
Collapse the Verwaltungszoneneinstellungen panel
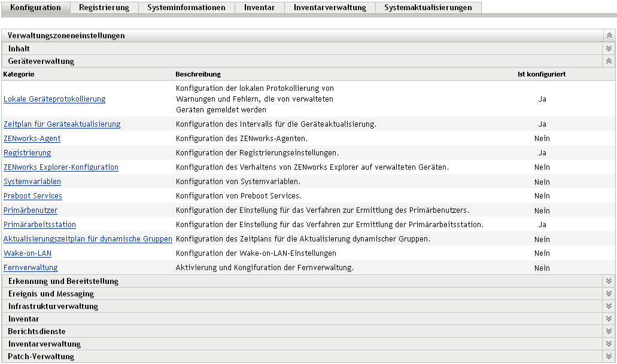click(609, 36)
